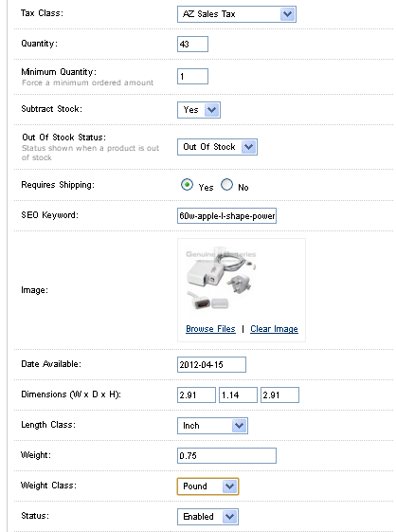Open the Status Enabled dropdown
This screenshot has width=396, height=532.
207,517
